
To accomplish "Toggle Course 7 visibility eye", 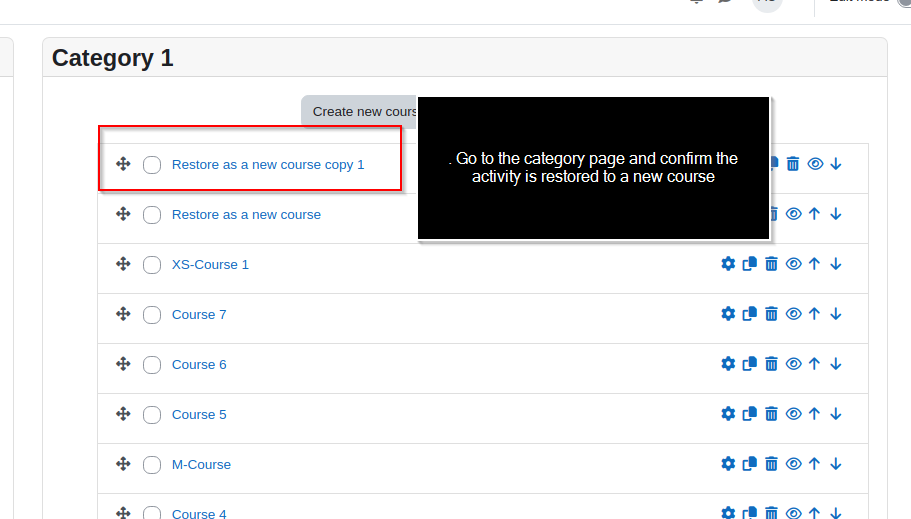I will click(794, 314).
